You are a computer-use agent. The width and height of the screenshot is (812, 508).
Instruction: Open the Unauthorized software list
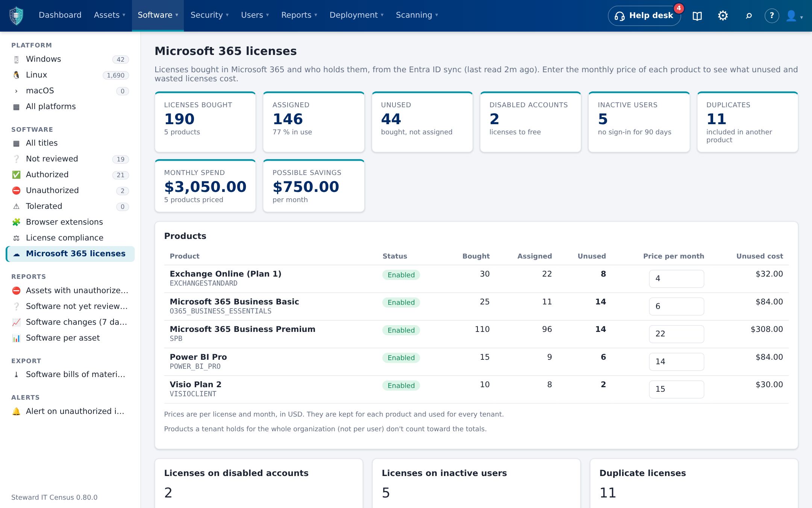point(70,191)
